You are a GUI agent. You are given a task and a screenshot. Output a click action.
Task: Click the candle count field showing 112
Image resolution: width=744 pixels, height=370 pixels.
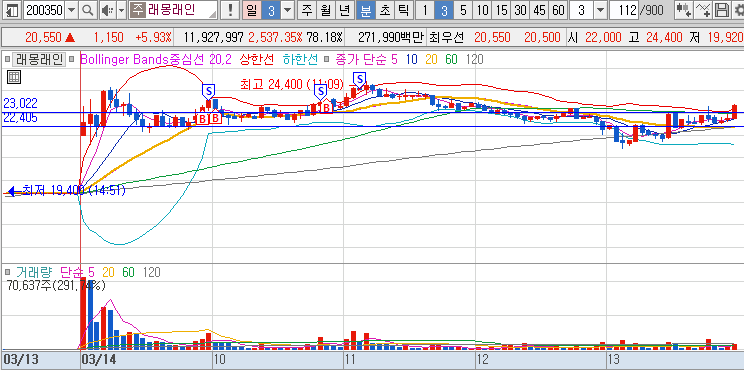tap(624, 10)
